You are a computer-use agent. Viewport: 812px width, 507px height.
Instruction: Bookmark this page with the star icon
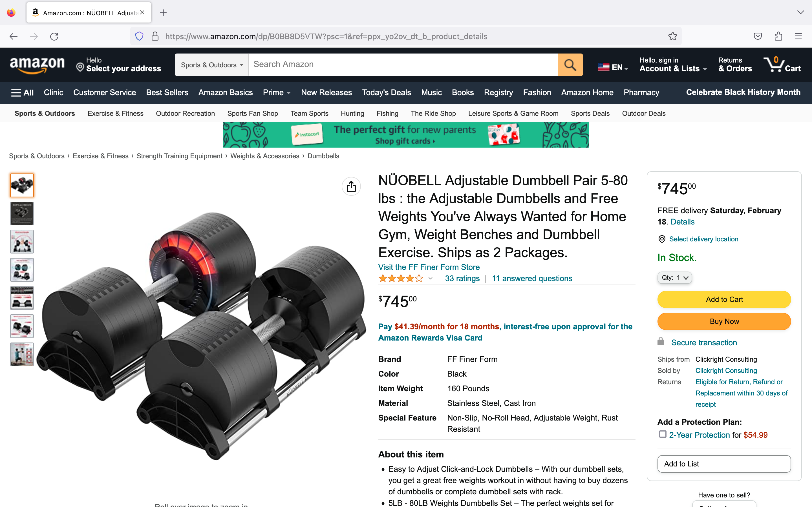(x=672, y=36)
